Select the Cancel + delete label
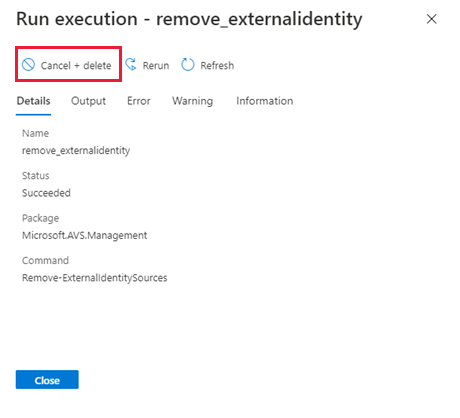 (76, 65)
